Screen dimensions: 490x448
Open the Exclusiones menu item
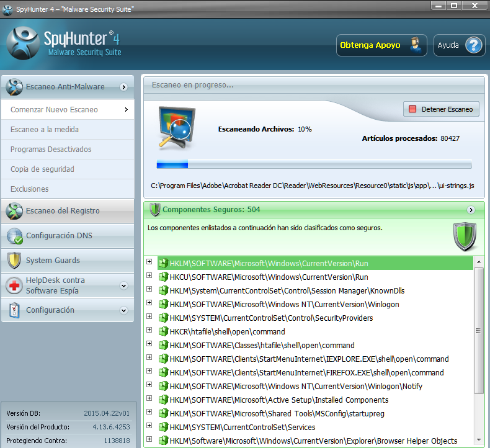[29, 189]
